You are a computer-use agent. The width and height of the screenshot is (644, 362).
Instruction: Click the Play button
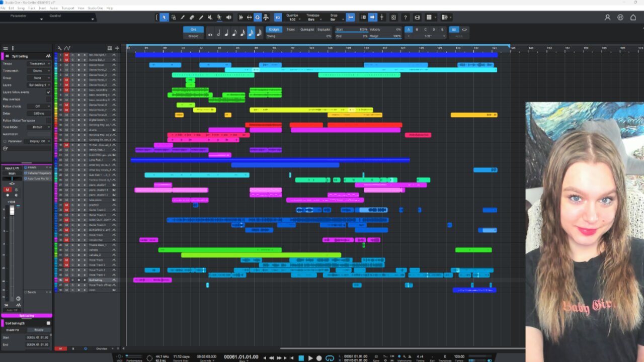pos(310,358)
